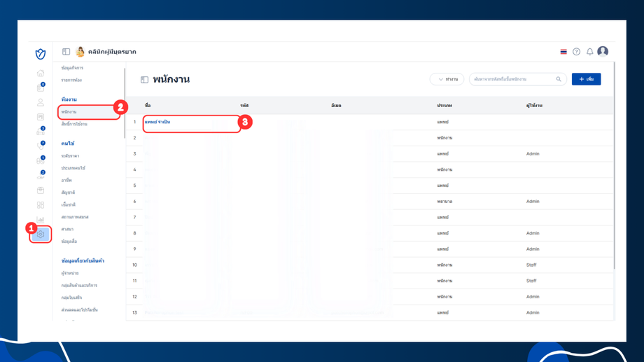Open รายการห้อง menu item
Image resolution: width=644 pixels, height=362 pixels.
(71, 80)
